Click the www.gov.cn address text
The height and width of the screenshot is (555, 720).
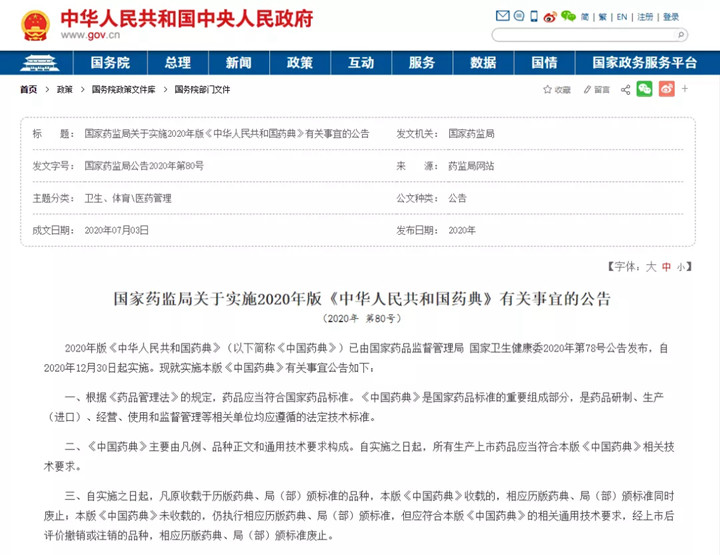(90, 35)
